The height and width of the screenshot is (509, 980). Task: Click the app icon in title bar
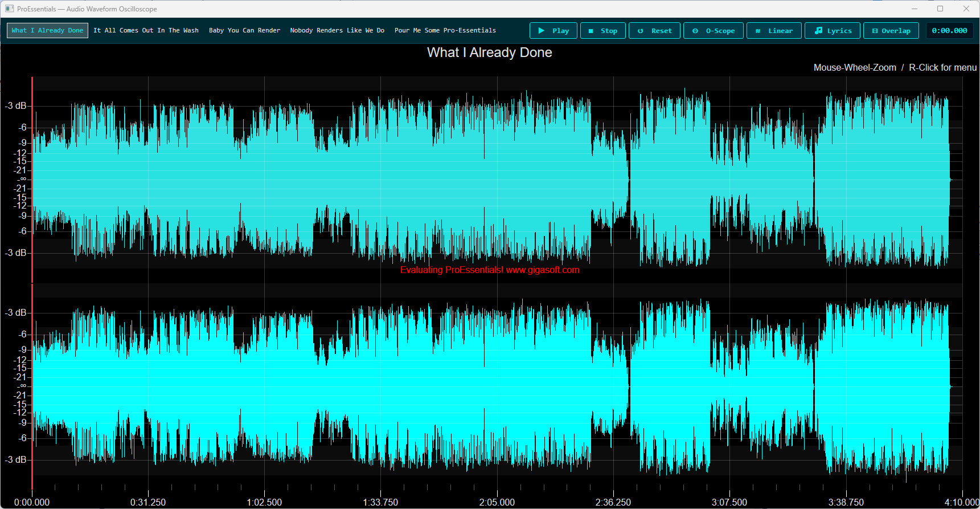(9, 9)
